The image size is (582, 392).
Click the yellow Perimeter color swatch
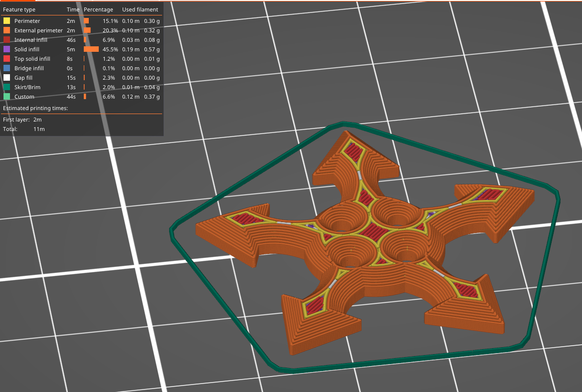(6, 21)
